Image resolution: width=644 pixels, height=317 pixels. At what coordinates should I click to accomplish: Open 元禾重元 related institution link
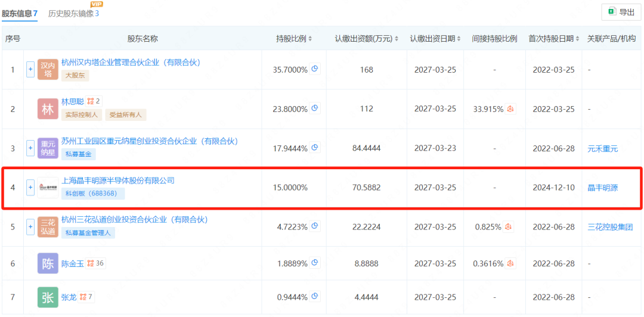(602, 148)
